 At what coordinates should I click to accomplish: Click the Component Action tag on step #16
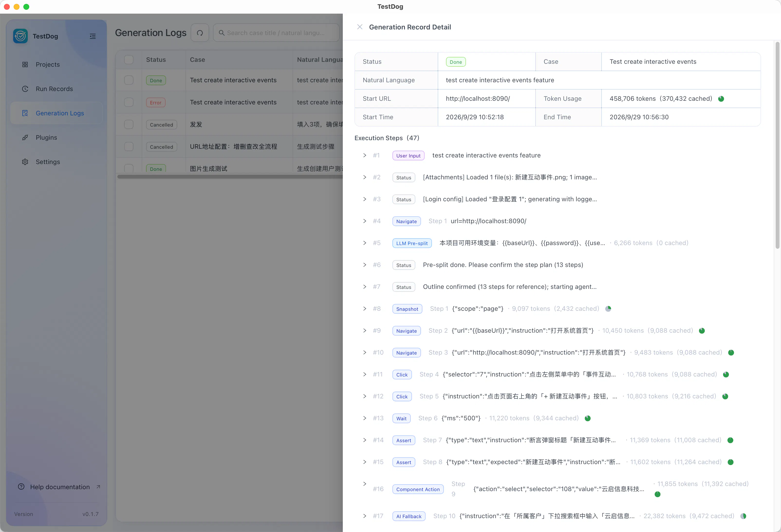tap(418, 489)
